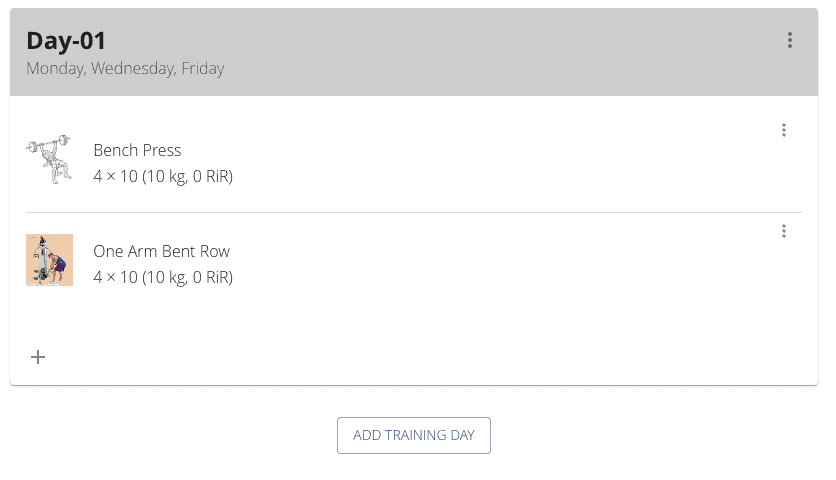The image size is (836, 480).
Task: Click the Monday, Wednesday, Friday subtitle
Action: (x=125, y=69)
